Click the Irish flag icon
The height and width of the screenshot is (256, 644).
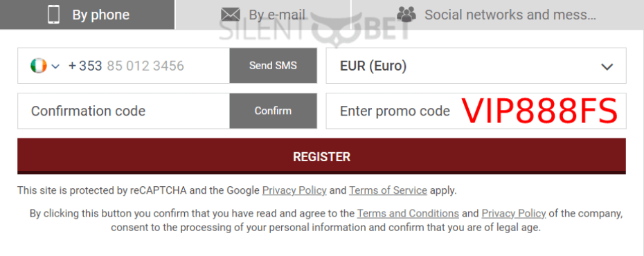(x=39, y=66)
